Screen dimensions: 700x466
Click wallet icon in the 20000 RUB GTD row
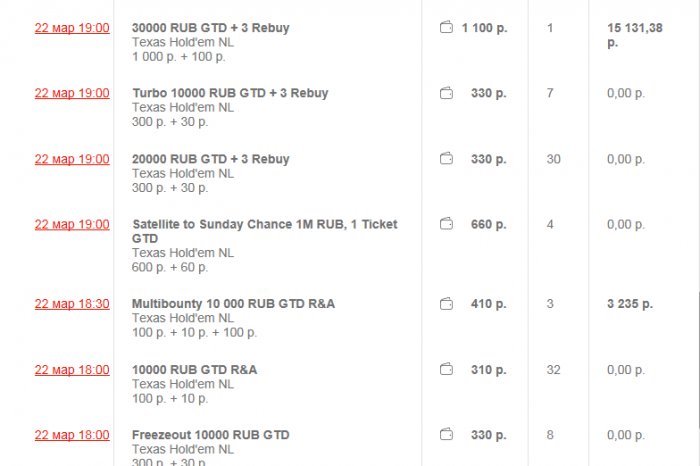[447, 159]
